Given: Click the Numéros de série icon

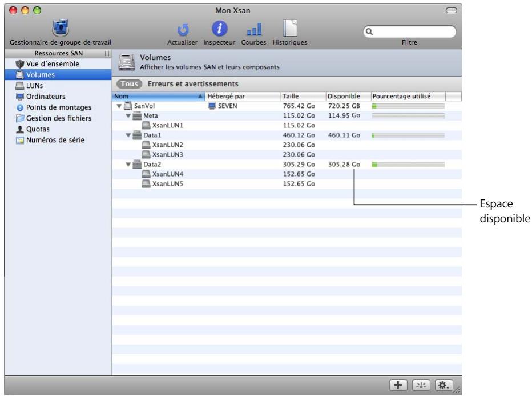Looking at the screenshot, I should point(20,140).
